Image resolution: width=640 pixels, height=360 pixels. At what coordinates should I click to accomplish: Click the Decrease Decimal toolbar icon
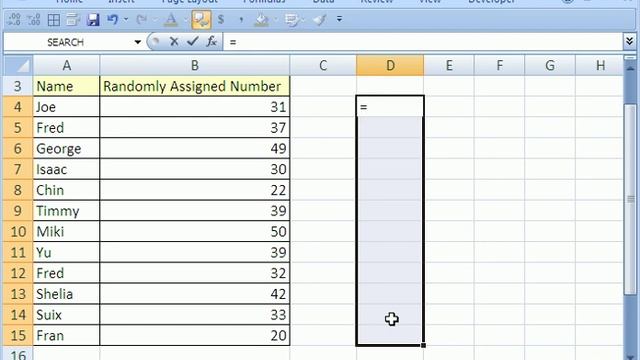point(33,20)
